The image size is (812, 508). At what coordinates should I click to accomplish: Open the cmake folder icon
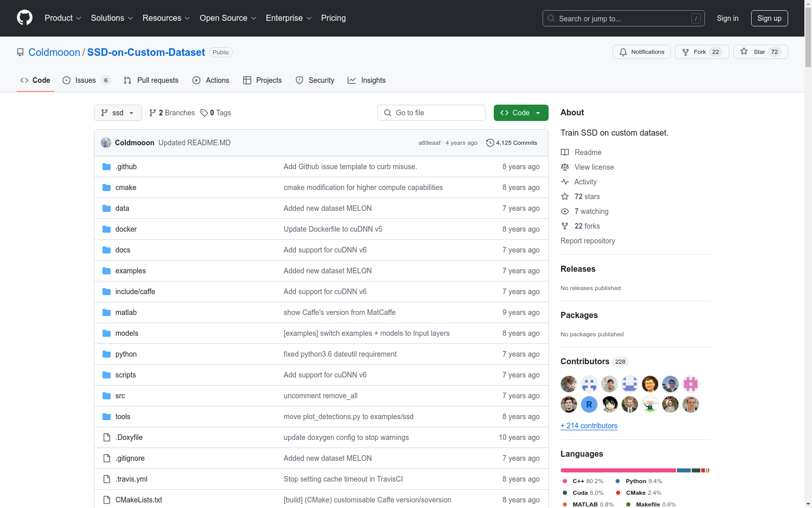tap(107, 187)
